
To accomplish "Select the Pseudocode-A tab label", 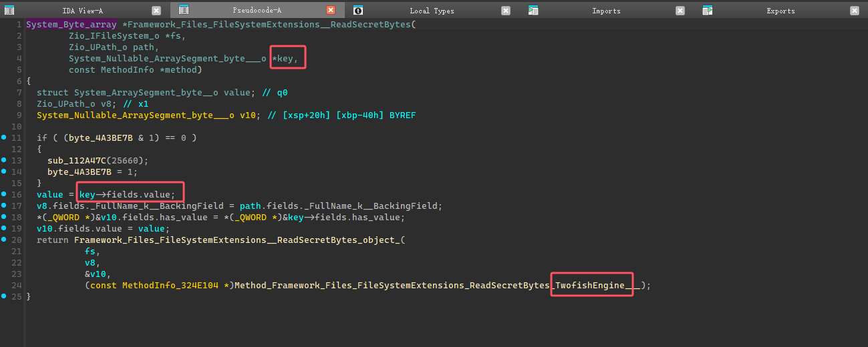I will (257, 11).
